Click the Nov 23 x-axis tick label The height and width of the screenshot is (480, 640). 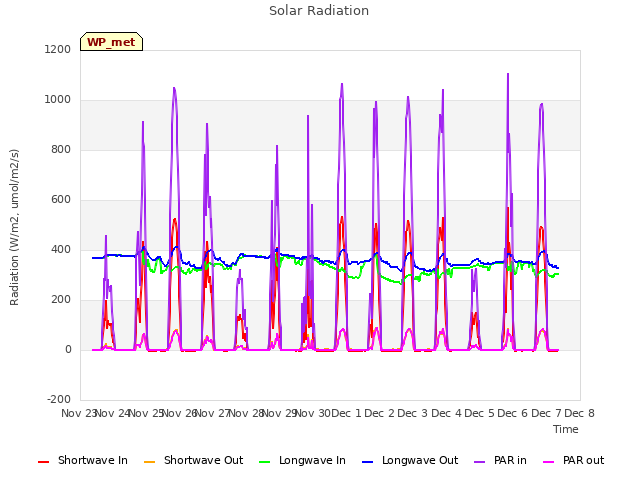[78, 413]
